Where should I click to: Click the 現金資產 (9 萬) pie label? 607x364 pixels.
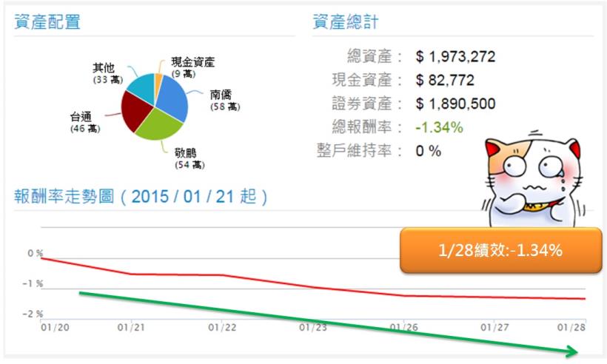click(x=192, y=67)
